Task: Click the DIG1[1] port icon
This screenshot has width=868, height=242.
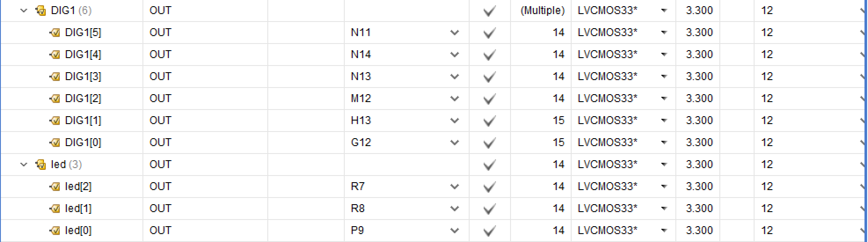Action: 55,121
